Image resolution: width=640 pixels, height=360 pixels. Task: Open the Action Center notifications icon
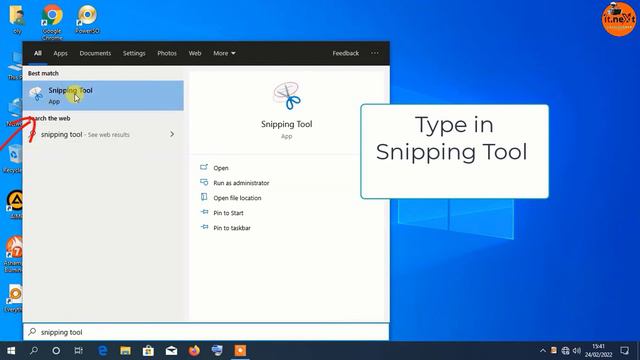tap(624, 351)
